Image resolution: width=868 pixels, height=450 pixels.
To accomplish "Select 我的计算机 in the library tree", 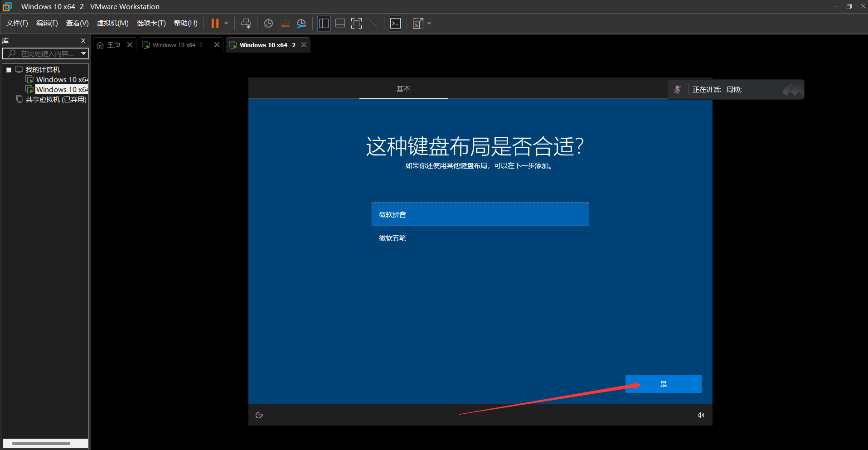I will pyautogui.click(x=43, y=70).
